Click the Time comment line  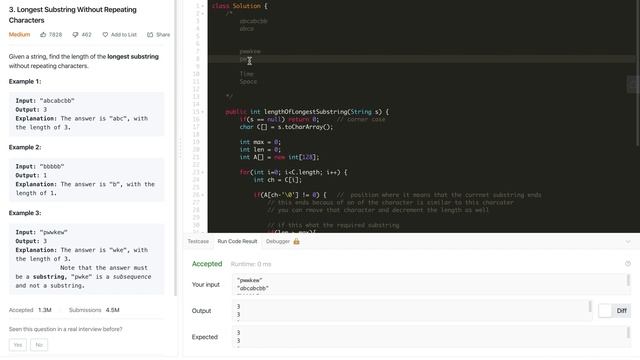tap(247, 74)
